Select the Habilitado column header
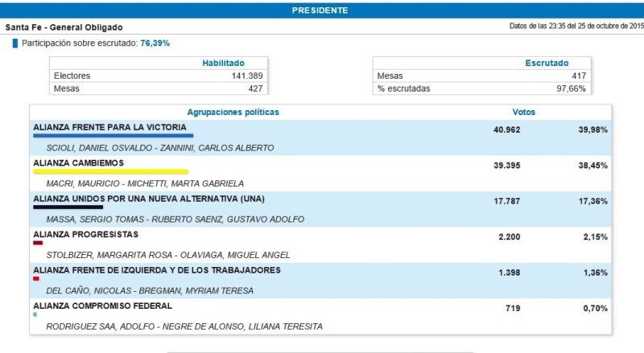This screenshot has width=644, height=353. tap(223, 63)
